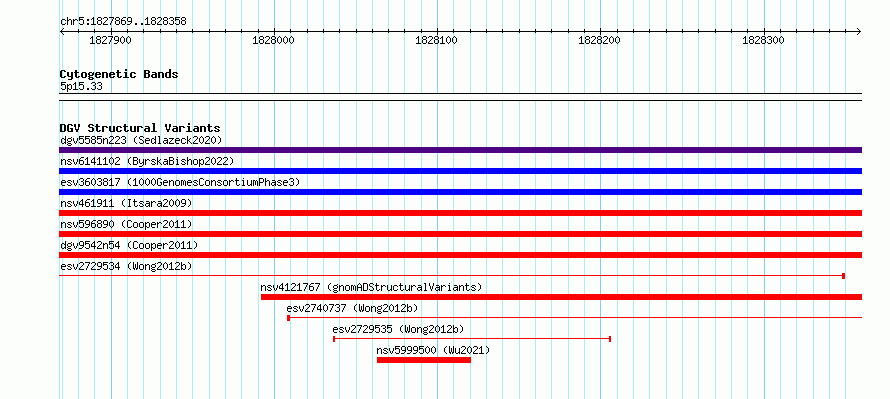Viewport: 890px width, 399px height.
Task: Open dgv9542n54 (Cooper2011) label
Action: tap(129, 245)
